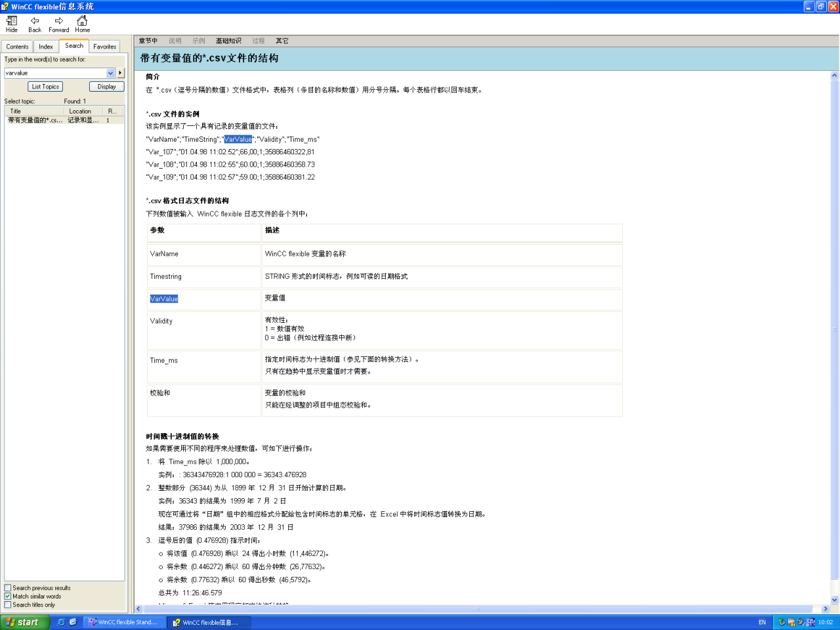Click the "Var_109" csv example line
The image size is (840, 630).
pyautogui.click(x=230, y=177)
